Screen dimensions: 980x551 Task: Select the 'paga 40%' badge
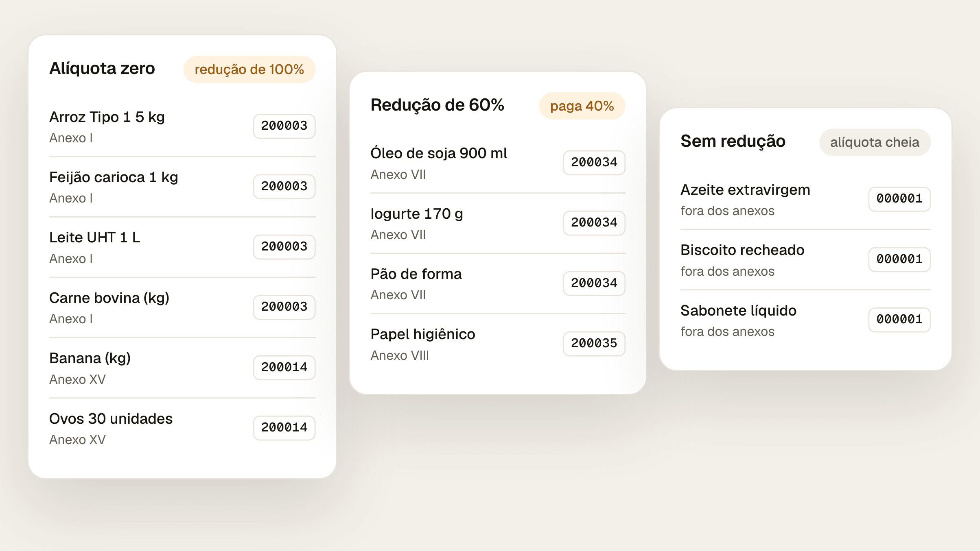pos(582,106)
